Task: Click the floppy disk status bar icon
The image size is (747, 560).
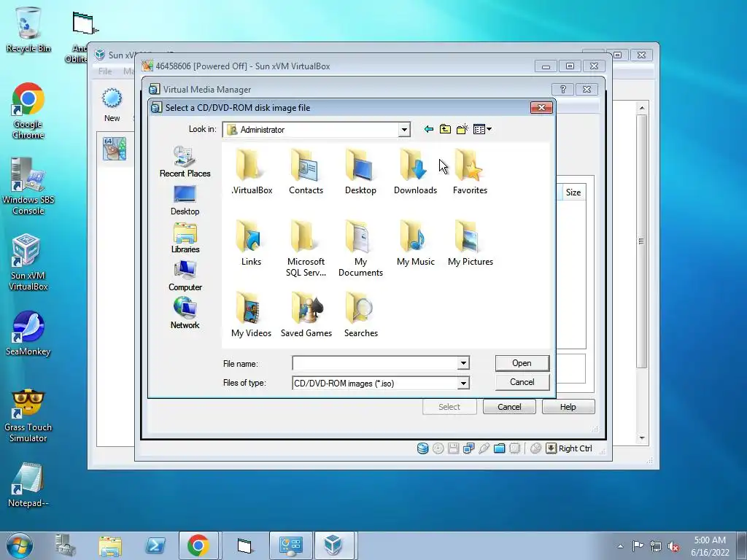Action: point(454,448)
